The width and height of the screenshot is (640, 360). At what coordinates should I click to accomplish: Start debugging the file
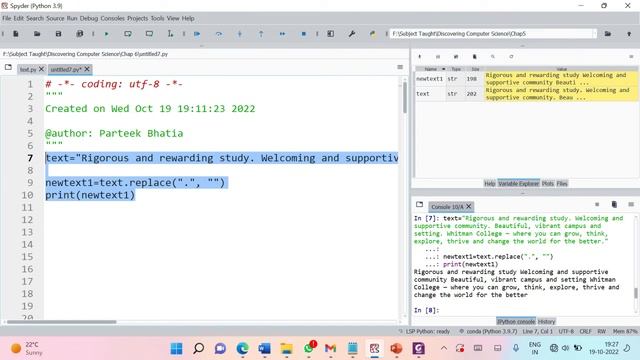click(x=197, y=34)
